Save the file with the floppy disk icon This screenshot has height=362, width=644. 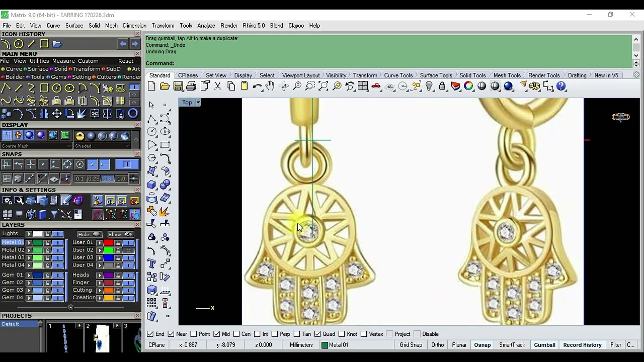tap(178, 86)
